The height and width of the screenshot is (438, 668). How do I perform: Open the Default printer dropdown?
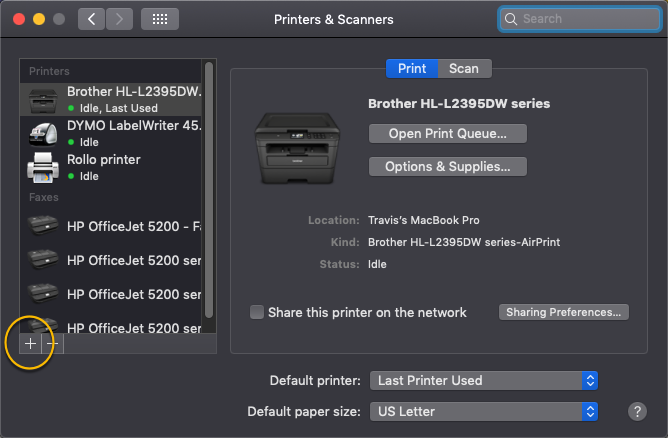coord(484,380)
